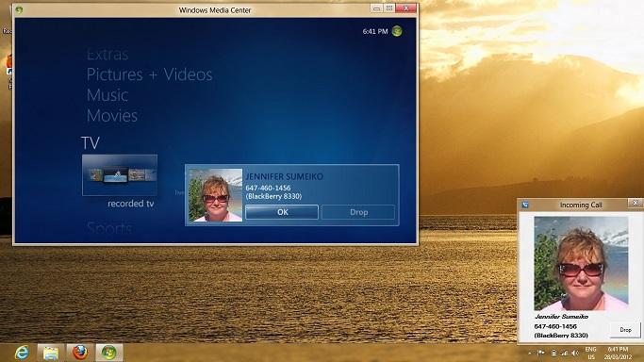
Task: Select Music in the Media Center menu
Action: (x=107, y=95)
